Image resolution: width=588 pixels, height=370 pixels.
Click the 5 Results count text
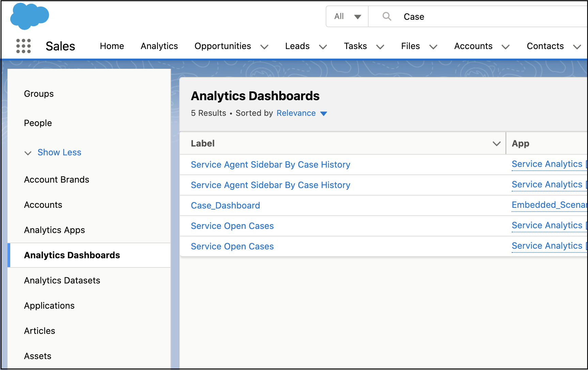pyautogui.click(x=208, y=113)
